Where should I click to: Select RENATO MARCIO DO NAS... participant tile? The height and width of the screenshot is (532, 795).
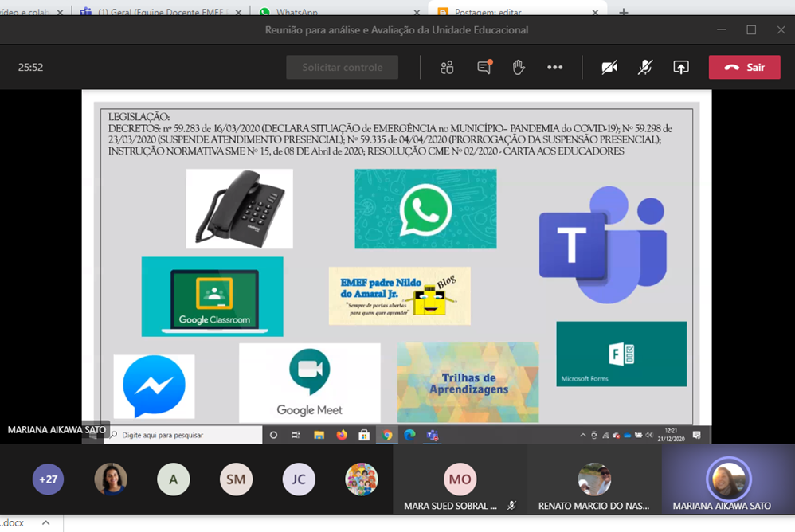[594, 480]
